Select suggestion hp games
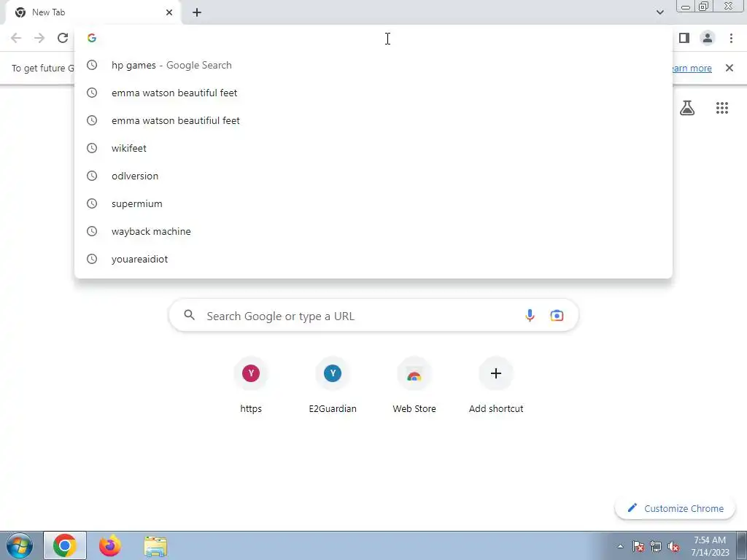 [x=373, y=65]
